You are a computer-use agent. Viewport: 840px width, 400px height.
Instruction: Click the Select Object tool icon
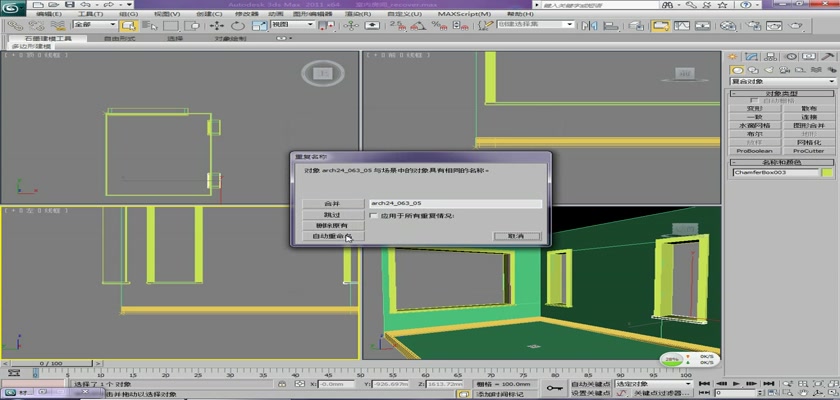pos(128,26)
